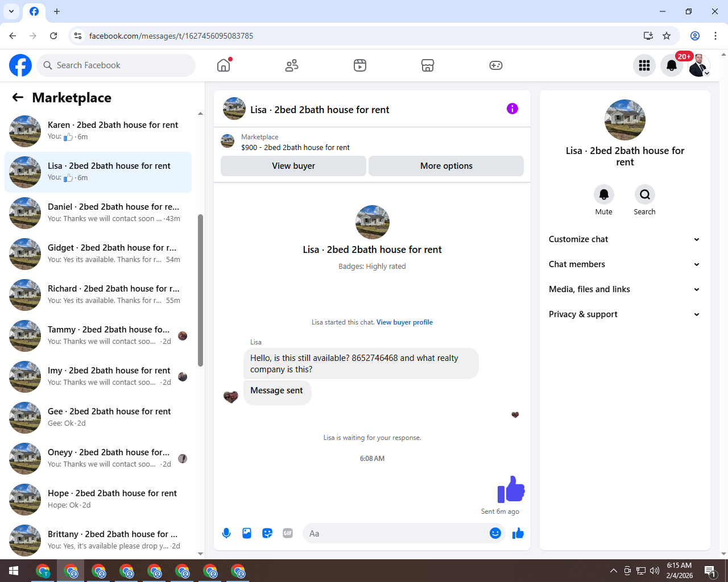
Task: Open the View buyer profile link
Action: (x=404, y=322)
